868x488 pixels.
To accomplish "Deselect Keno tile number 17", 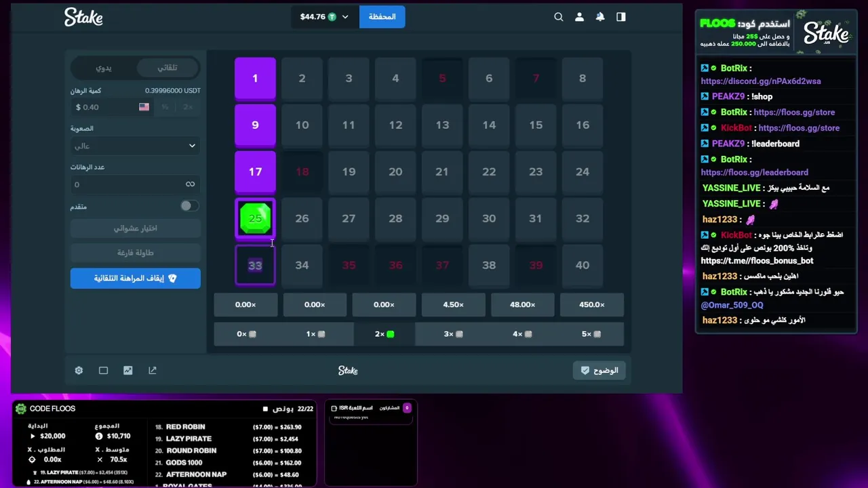I will pyautogui.click(x=255, y=171).
